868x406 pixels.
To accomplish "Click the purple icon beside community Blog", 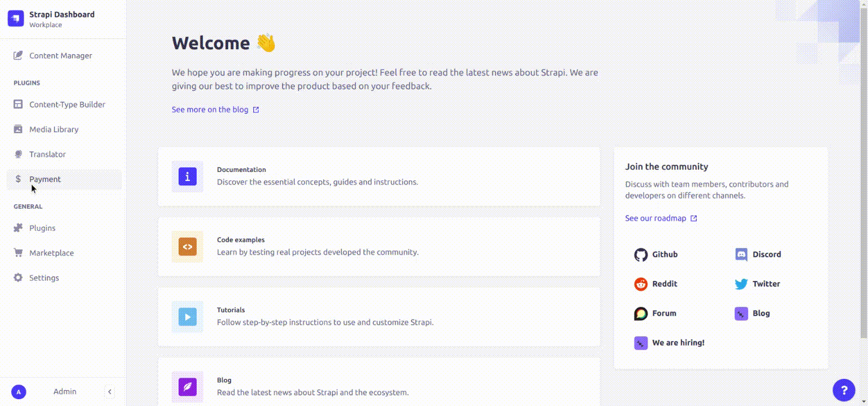I will click(741, 313).
